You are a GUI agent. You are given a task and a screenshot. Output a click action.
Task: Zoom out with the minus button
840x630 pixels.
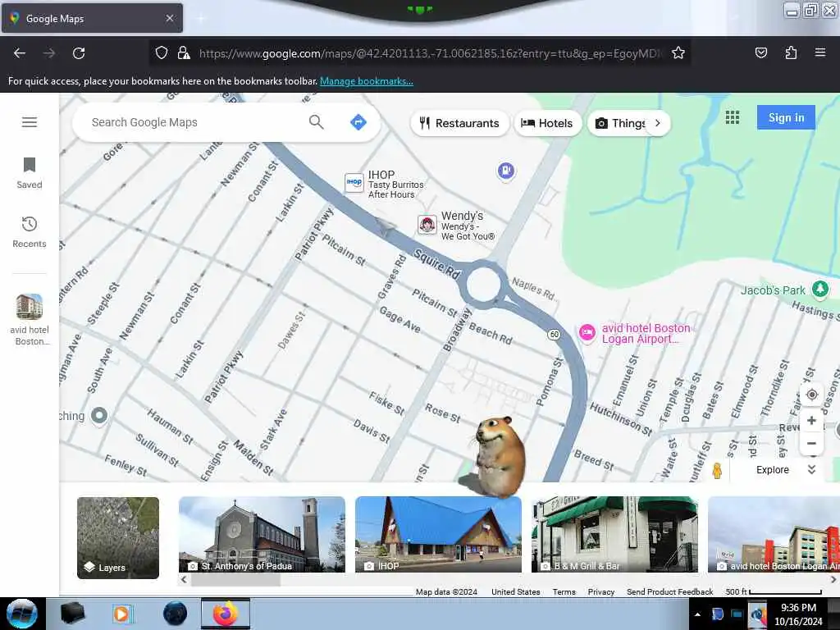811,444
